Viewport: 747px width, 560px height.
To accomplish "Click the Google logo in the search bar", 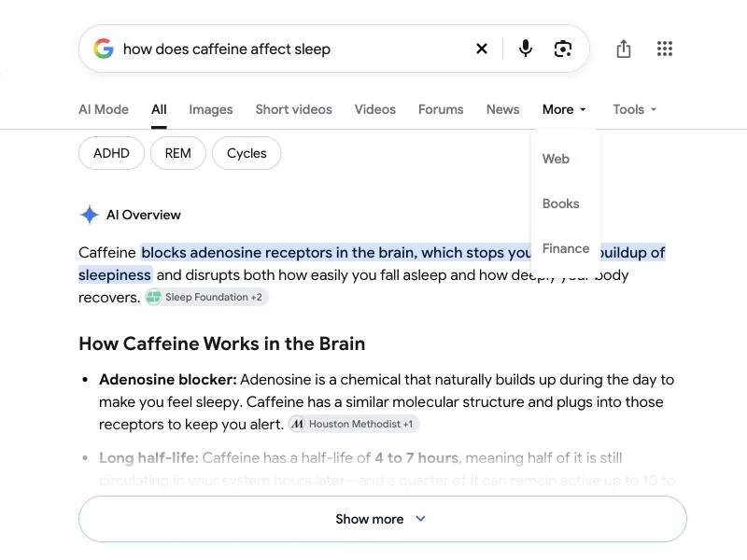I will [x=104, y=49].
